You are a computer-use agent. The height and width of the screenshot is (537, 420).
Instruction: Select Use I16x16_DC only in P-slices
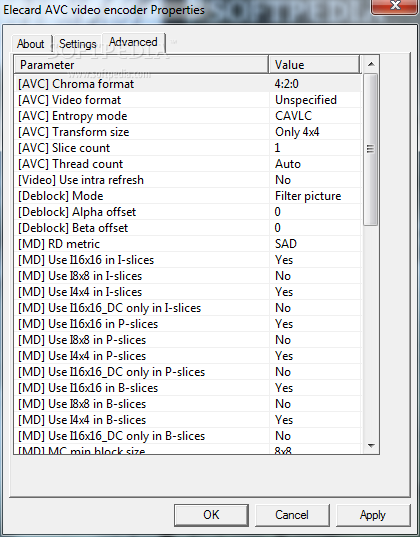click(x=188, y=372)
